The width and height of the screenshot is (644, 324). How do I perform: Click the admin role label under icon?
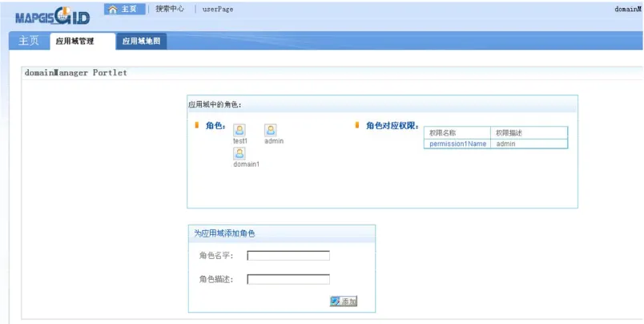(274, 141)
